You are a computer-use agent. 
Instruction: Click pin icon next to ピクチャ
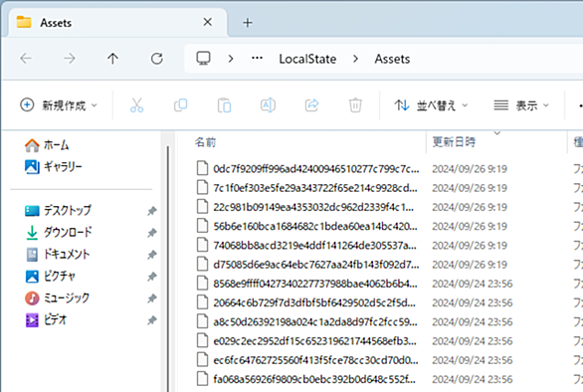pos(151,277)
